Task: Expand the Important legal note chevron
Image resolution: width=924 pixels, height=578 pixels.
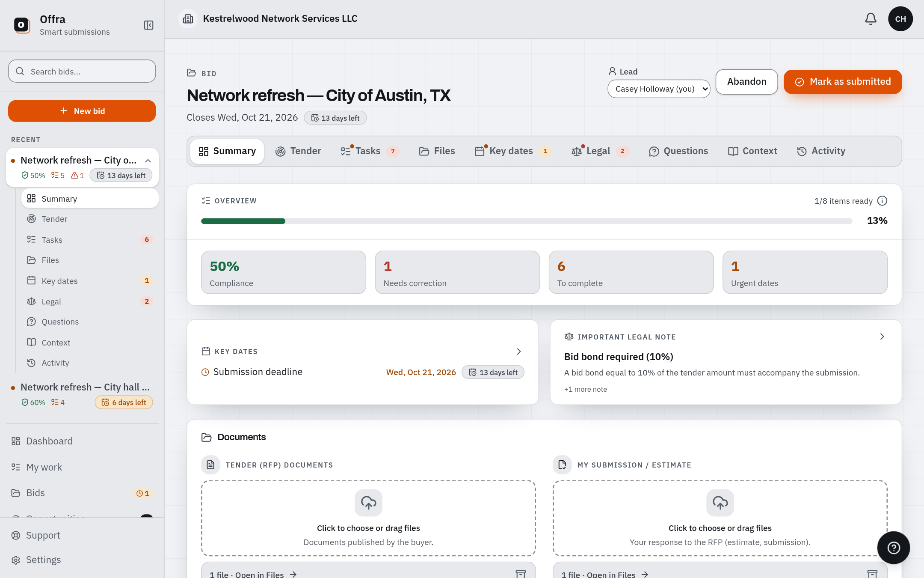Action: click(x=882, y=337)
